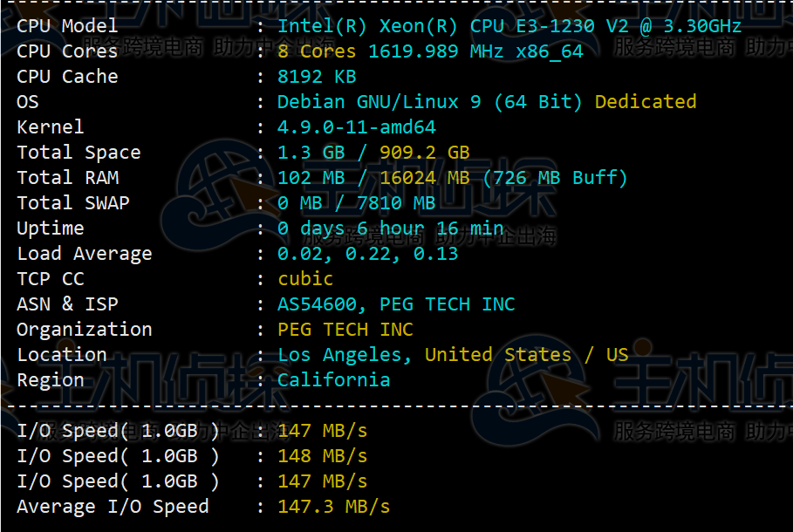Click the load average values

(x=367, y=254)
